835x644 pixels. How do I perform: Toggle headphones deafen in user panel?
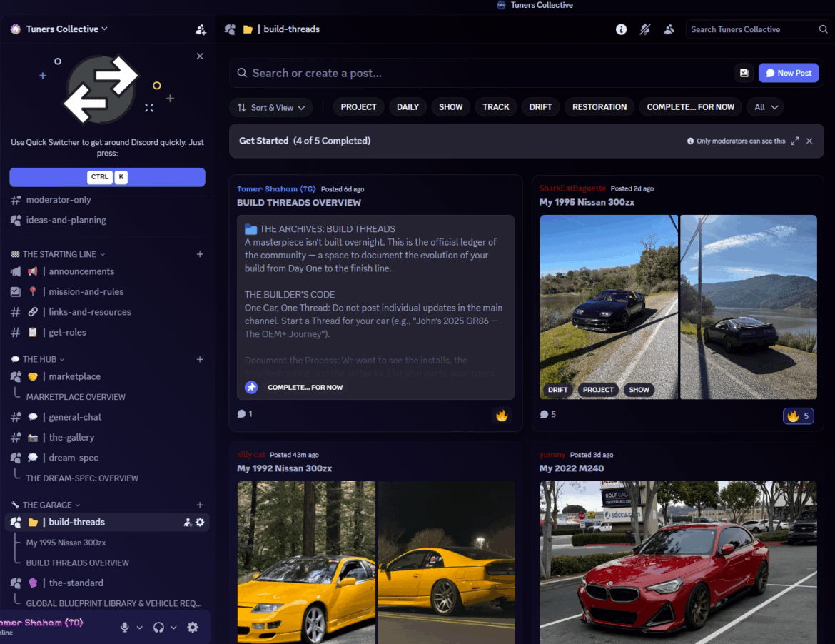[158, 628]
